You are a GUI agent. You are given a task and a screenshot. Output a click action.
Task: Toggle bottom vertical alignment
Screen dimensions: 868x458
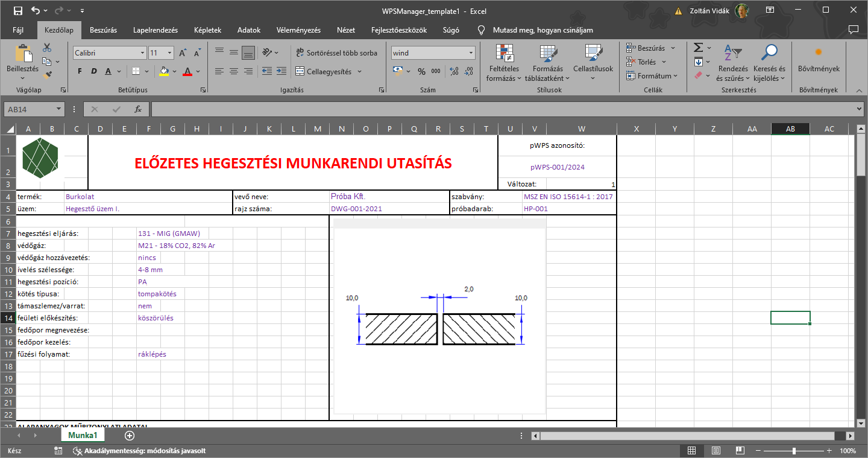(248, 52)
